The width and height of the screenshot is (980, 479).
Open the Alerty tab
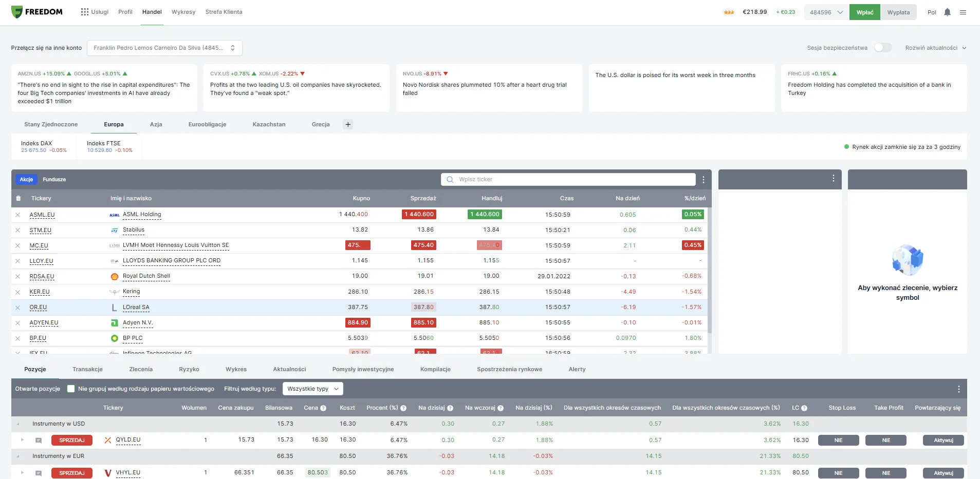pyautogui.click(x=577, y=369)
